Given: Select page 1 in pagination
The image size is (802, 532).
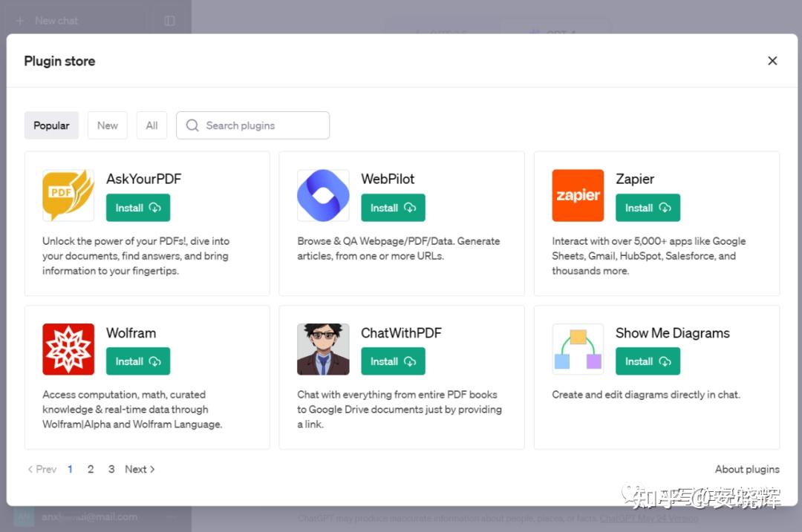Looking at the screenshot, I should tap(70, 469).
